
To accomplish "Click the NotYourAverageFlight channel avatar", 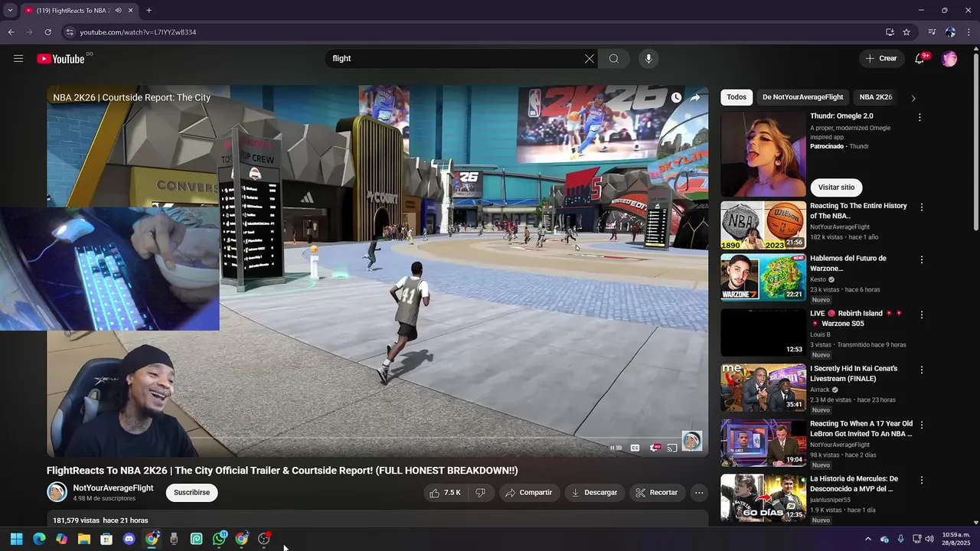I will point(57,492).
